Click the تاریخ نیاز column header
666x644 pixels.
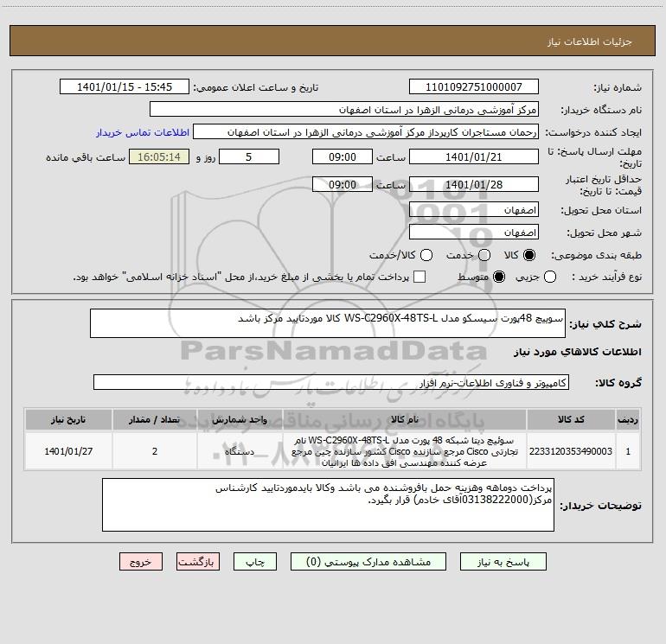pyautogui.click(x=68, y=419)
